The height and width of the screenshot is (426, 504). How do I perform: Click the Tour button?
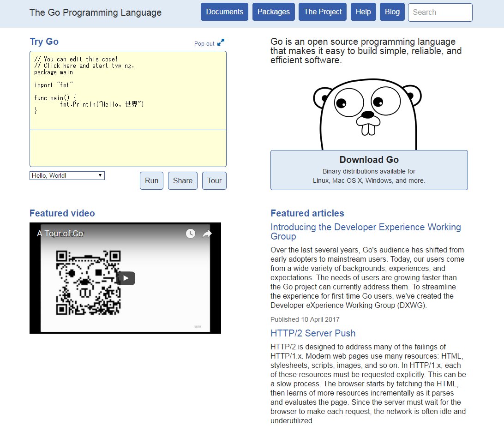click(x=215, y=180)
